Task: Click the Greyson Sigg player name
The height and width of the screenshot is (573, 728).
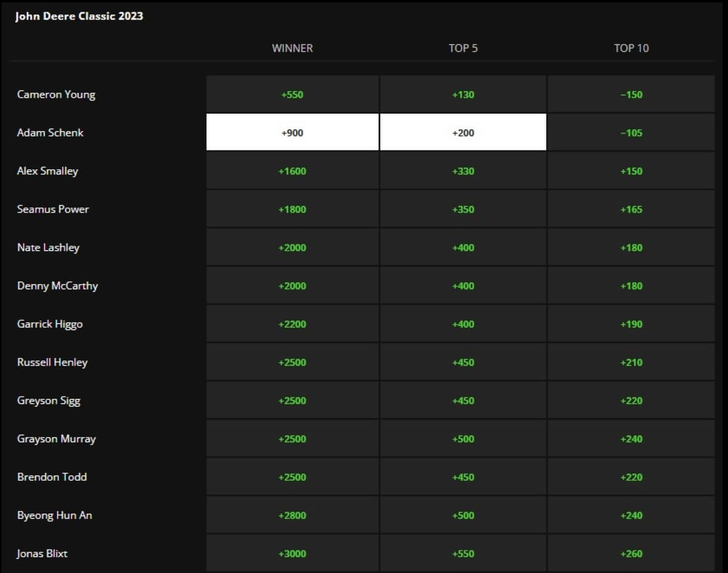Action: (49, 401)
